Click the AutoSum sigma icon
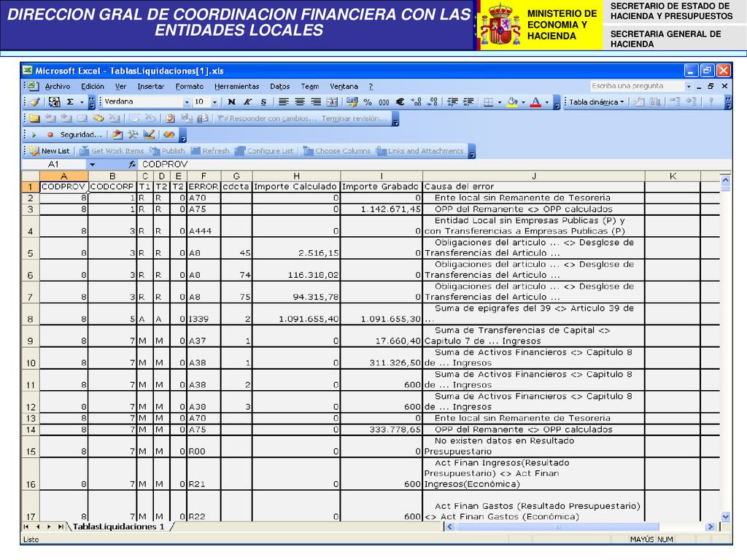 pos(70,102)
